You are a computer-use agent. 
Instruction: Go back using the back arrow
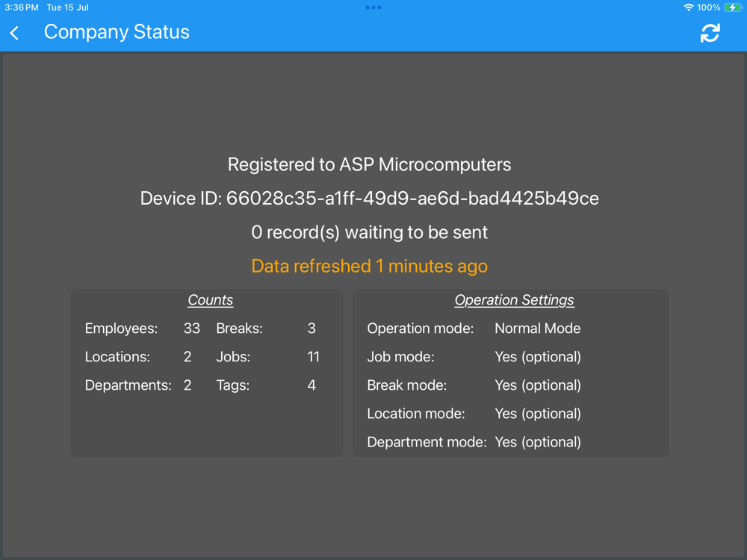point(15,33)
